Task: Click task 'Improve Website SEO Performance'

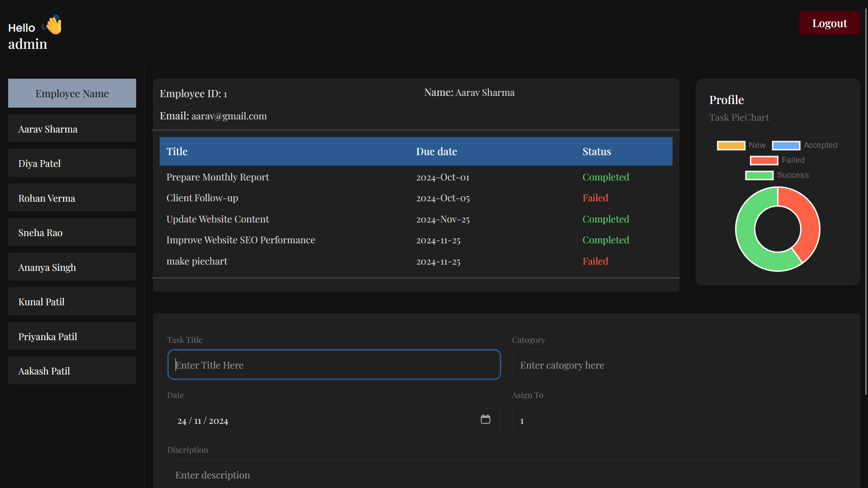Action: pos(241,240)
